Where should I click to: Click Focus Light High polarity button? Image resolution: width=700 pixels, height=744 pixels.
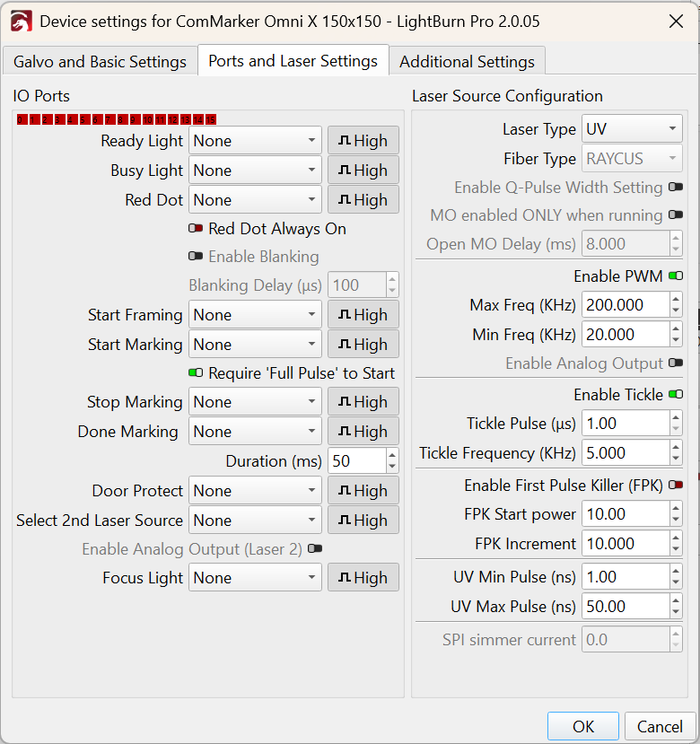coord(363,578)
